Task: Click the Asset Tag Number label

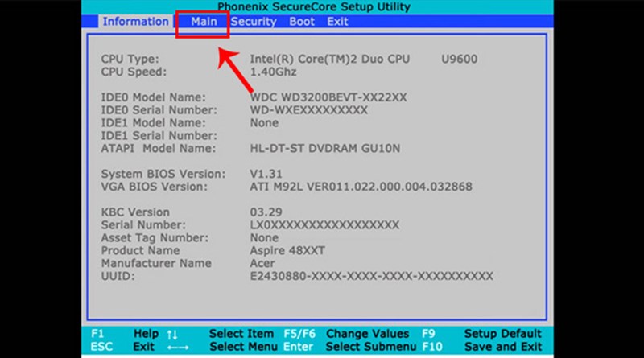Action: [x=155, y=237]
